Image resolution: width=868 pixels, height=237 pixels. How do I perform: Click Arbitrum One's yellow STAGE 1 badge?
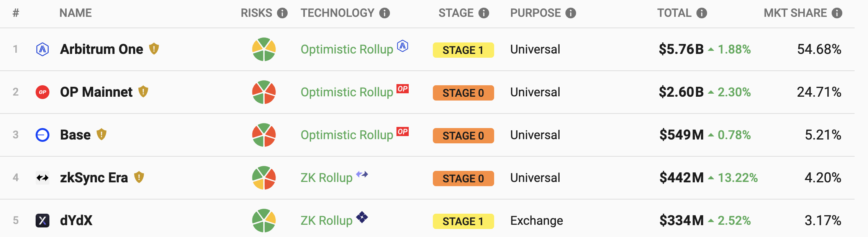point(463,50)
